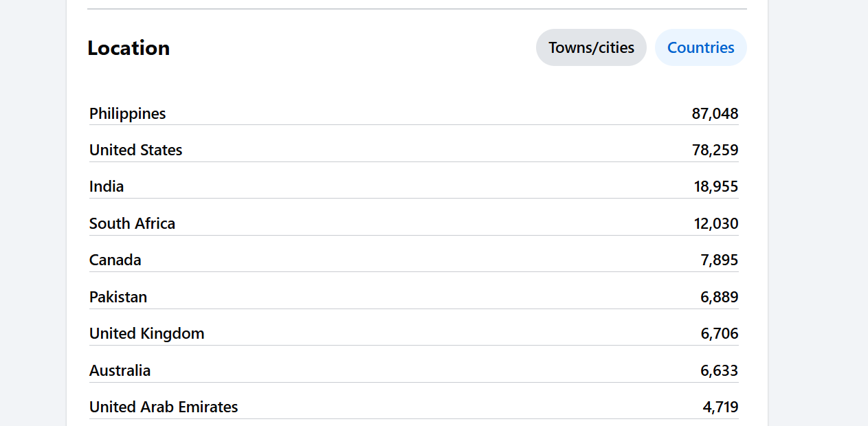This screenshot has height=426, width=868.
Task: Click the Canada row label
Action: 115,260
